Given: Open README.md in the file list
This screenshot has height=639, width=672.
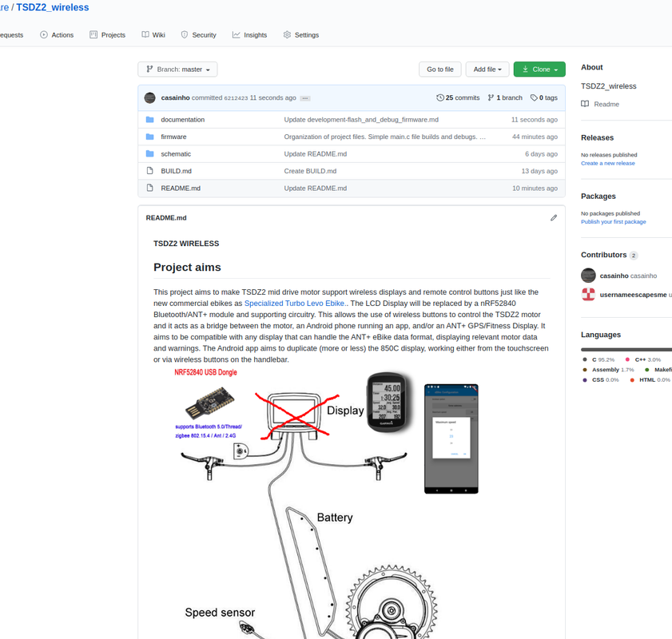Looking at the screenshot, I should click(181, 188).
